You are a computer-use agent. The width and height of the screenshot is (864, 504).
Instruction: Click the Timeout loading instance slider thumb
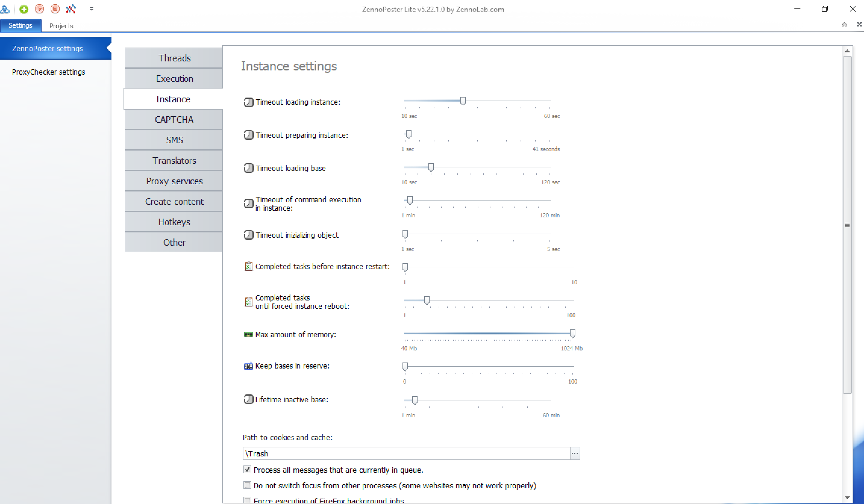point(463,101)
